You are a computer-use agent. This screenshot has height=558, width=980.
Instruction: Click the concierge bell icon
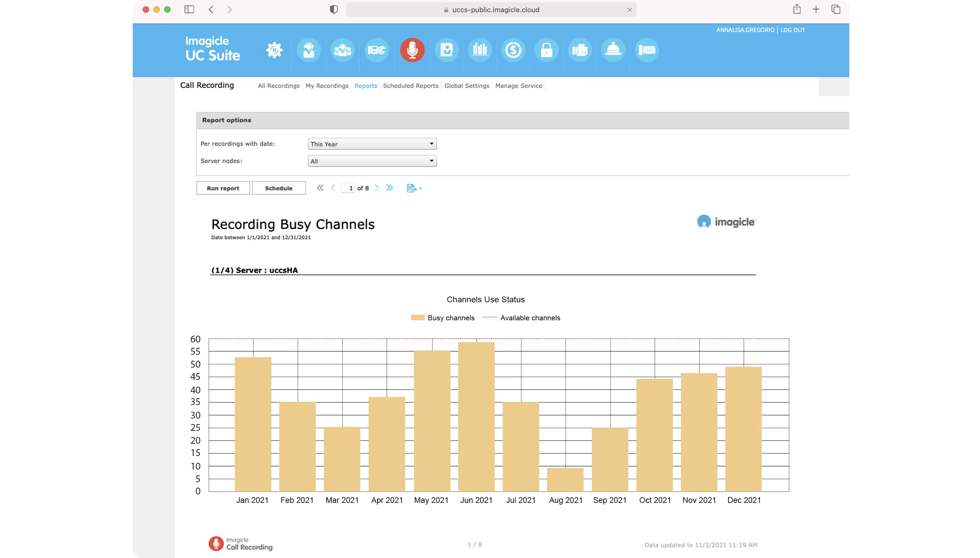click(613, 50)
